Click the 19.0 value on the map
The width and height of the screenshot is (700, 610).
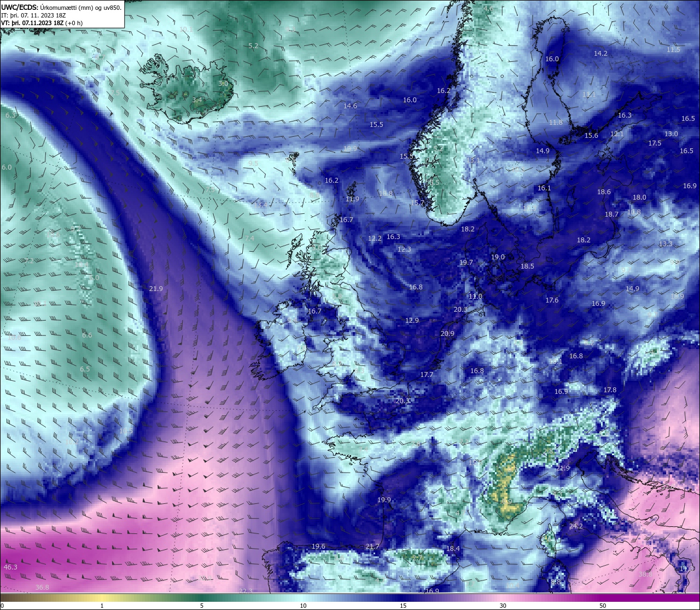pyautogui.click(x=498, y=257)
